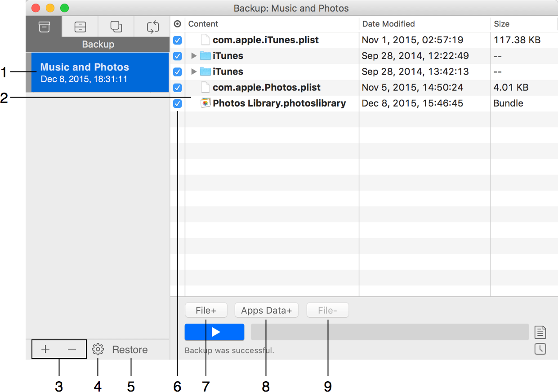
Task: Click the 4.01 KB size cell
Action: coord(511,87)
